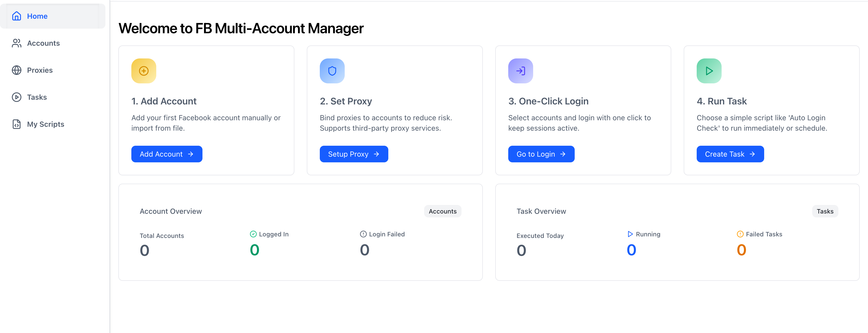The height and width of the screenshot is (333, 868).
Task: Open My Scripts from the sidebar
Action: [x=45, y=124]
